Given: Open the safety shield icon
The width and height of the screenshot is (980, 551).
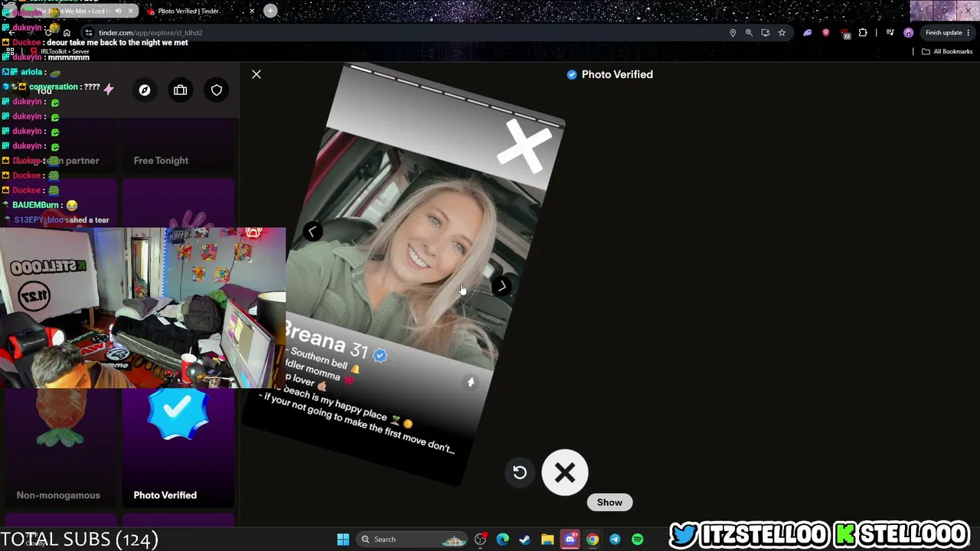Looking at the screenshot, I should click(x=217, y=90).
